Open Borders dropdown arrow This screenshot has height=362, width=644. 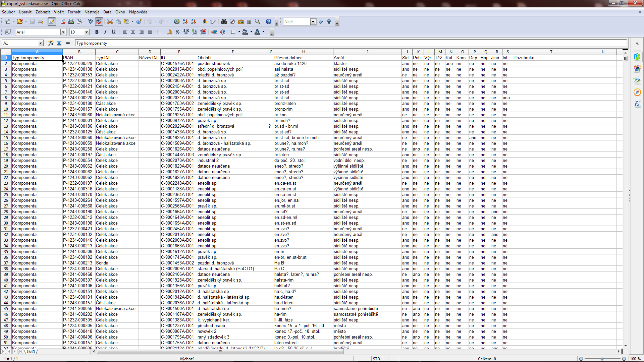[239, 32]
